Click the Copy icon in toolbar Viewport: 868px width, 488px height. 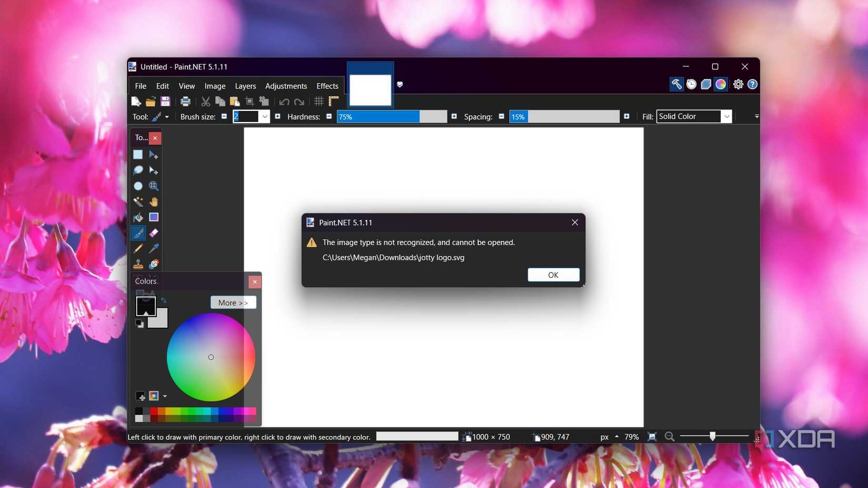220,101
